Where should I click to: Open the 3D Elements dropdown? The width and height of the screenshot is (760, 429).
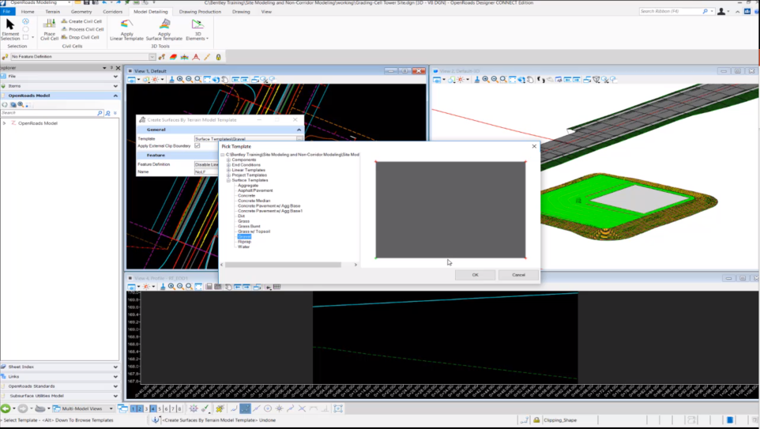click(x=197, y=30)
